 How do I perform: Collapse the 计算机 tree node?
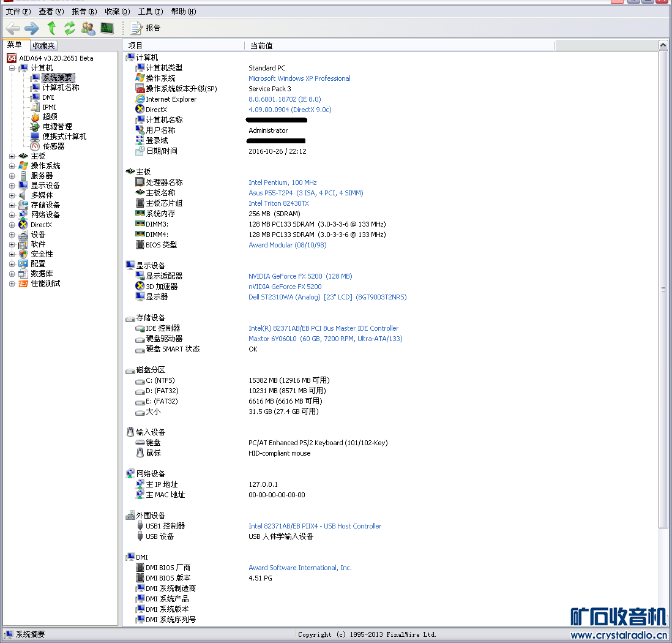point(12,68)
